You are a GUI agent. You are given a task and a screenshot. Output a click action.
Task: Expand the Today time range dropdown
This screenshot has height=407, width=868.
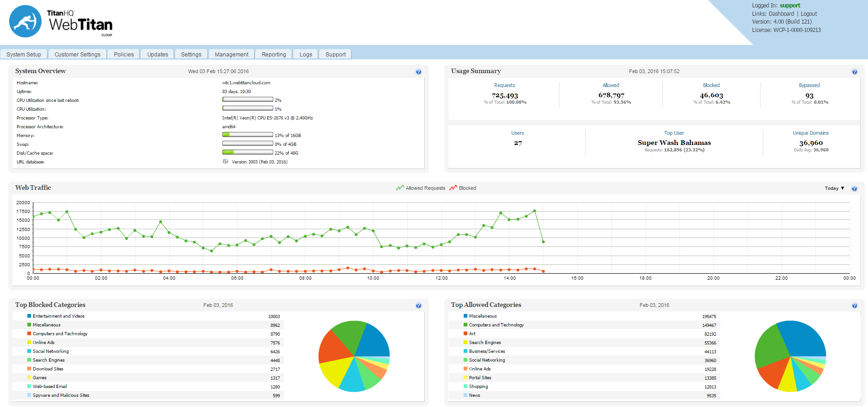pyautogui.click(x=834, y=188)
